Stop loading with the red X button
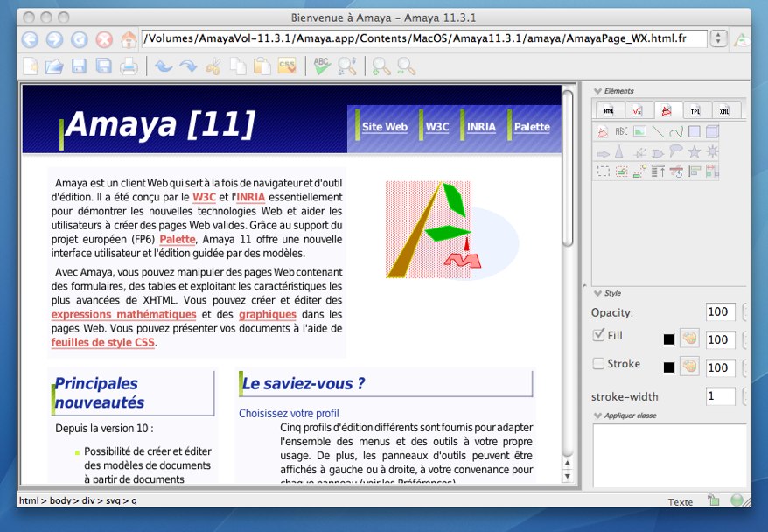The image size is (768, 532). (104, 39)
